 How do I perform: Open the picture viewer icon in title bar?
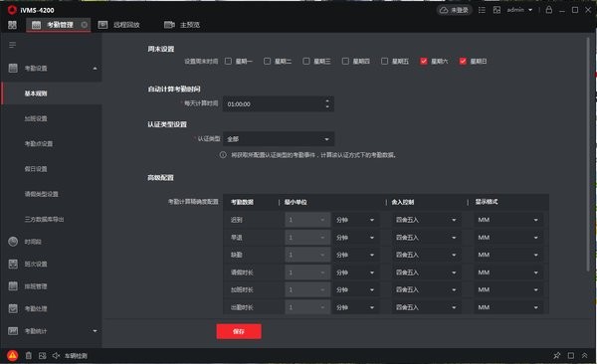[x=497, y=10]
